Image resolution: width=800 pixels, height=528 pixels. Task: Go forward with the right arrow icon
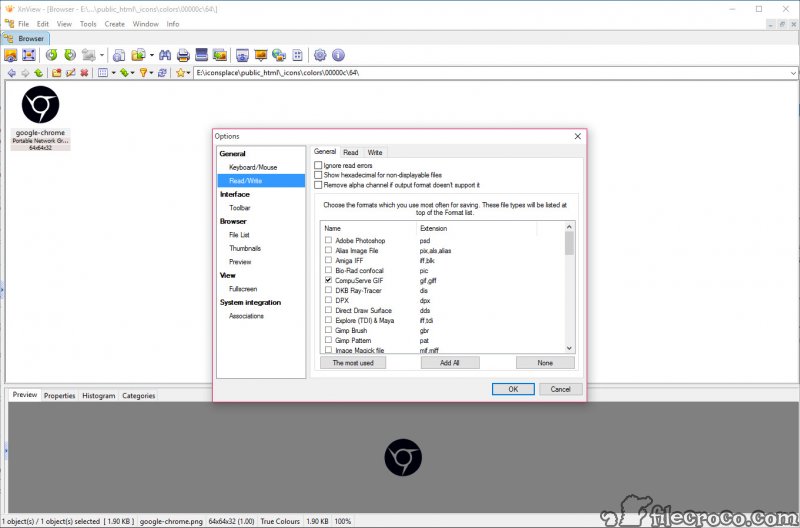coord(25,73)
